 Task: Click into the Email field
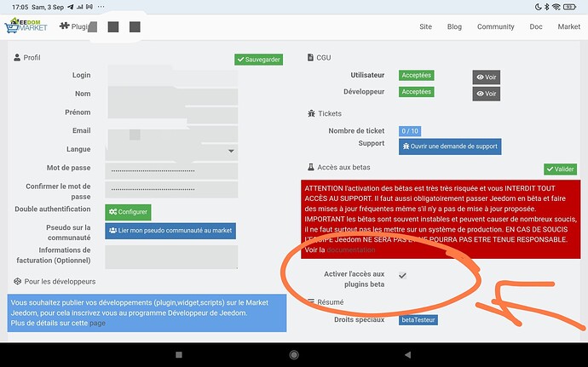[172, 132]
